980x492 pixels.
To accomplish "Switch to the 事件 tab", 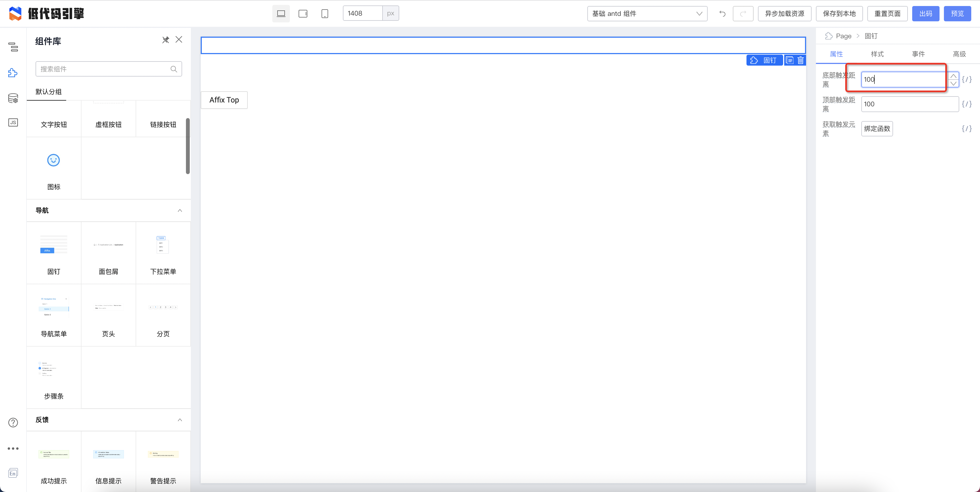I will (x=918, y=54).
